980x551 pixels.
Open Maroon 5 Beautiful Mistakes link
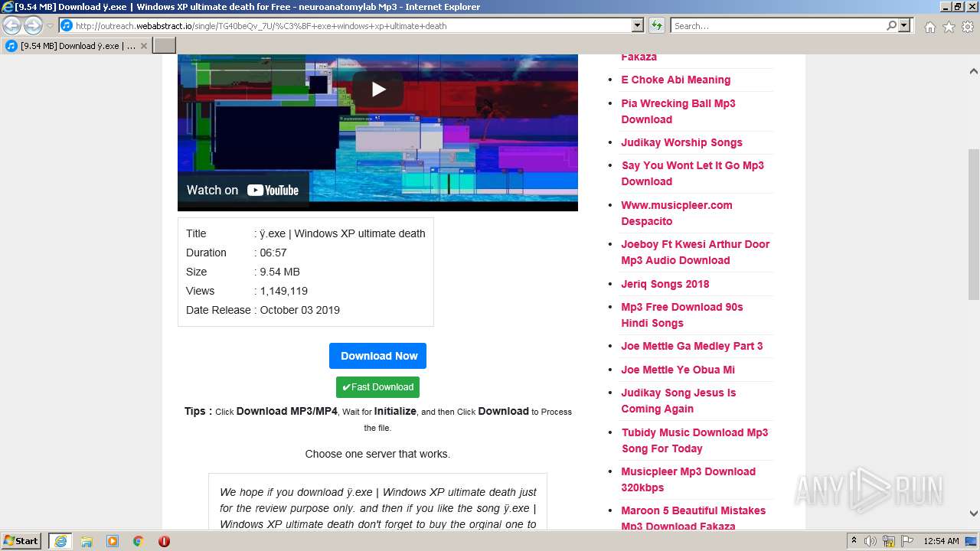693,518
